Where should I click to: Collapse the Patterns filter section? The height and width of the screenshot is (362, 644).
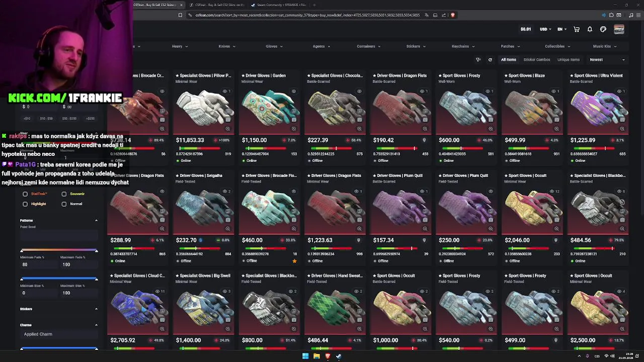click(x=96, y=221)
